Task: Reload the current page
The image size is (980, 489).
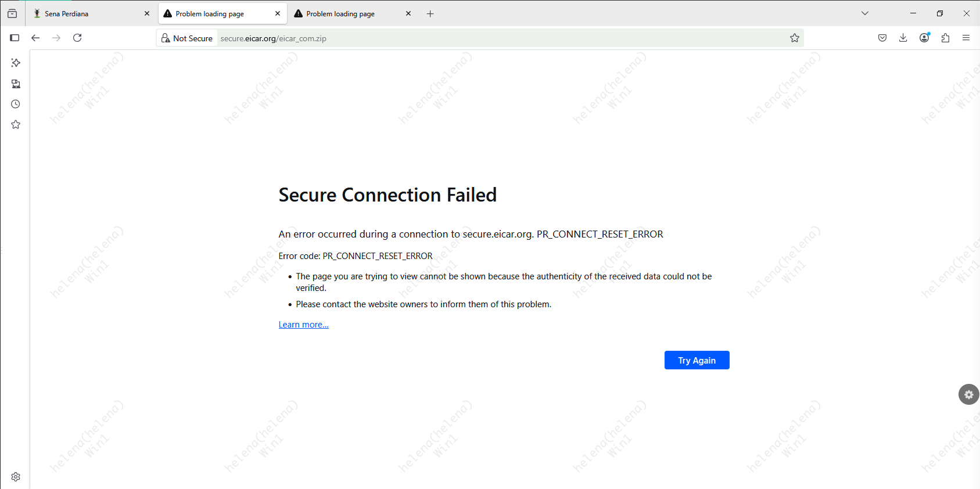Action: [x=77, y=38]
